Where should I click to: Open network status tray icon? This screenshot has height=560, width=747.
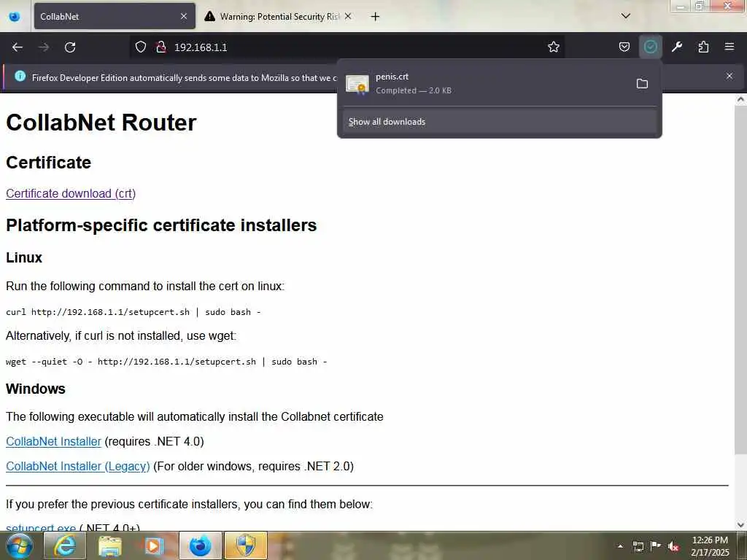(x=638, y=546)
